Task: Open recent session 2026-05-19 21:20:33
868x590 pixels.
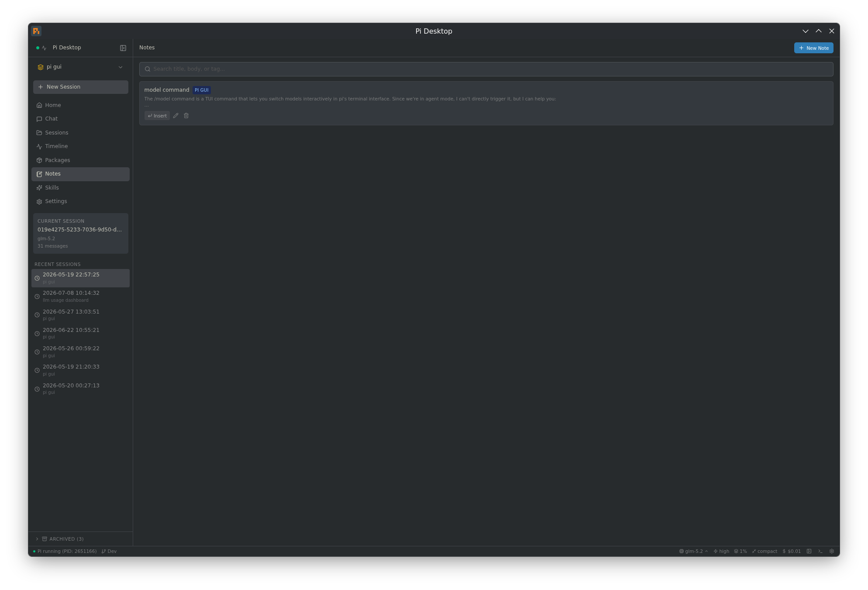Action: [x=80, y=370]
